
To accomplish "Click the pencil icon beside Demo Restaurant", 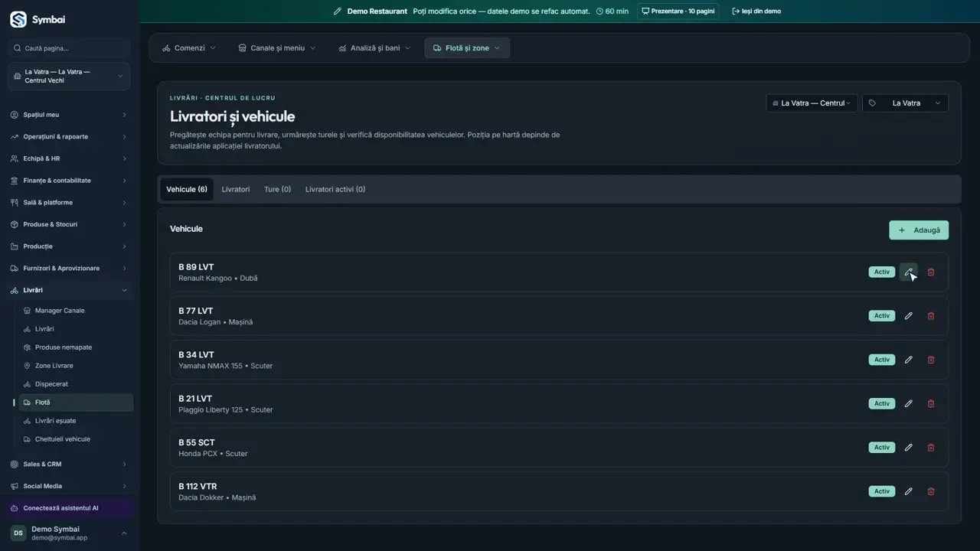I will 338,11.
